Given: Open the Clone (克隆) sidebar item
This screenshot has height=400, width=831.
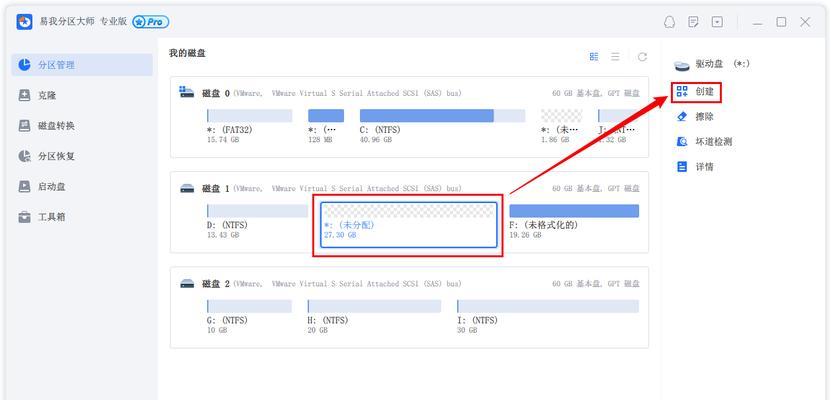Looking at the screenshot, I should coord(82,95).
